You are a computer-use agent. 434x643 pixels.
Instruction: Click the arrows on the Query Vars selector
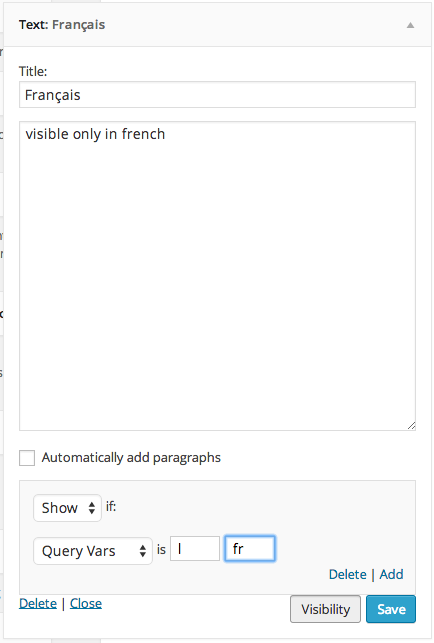click(x=143, y=551)
